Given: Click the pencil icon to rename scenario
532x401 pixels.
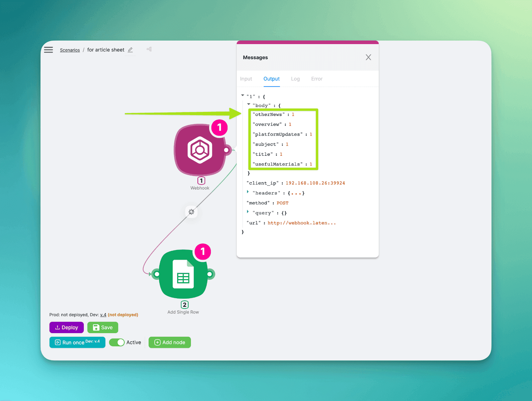Looking at the screenshot, I should click(130, 50).
